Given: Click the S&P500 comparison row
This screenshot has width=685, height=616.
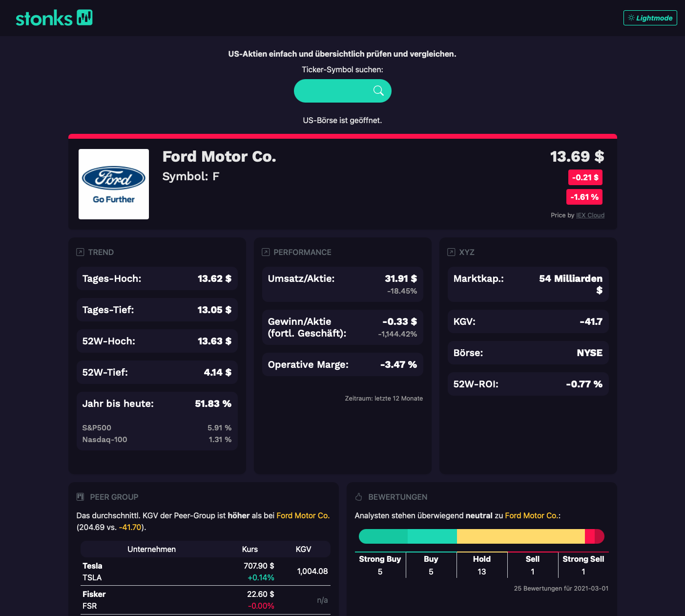Looking at the screenshot, I should coord(157,427).
